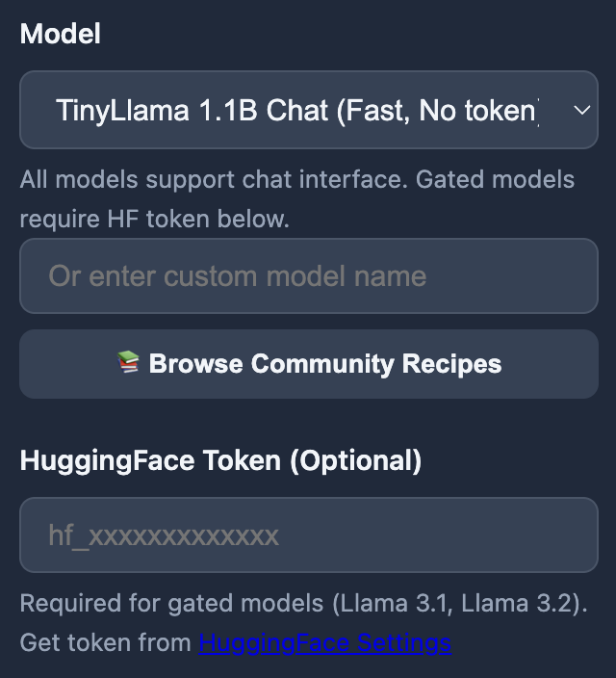This screenshot has height=678, width=616.
Task: Click the "HuggingFace Token (Optional)" label
Action: pos(220,460)
